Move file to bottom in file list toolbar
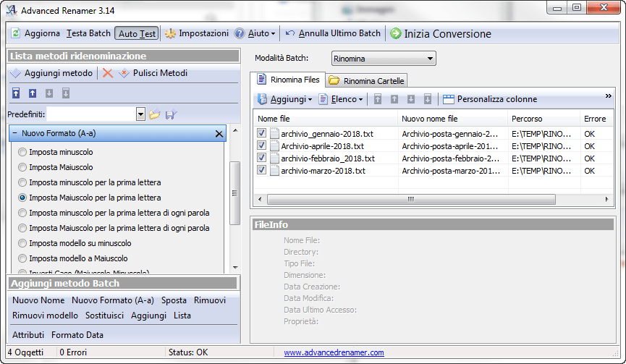This screenshot has height=364, width=626. (428, 99)
